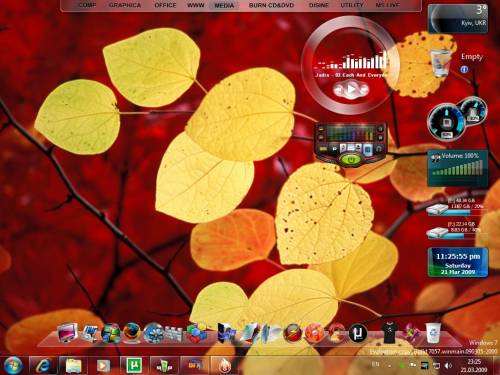Open Firefox from the dock
The height and width of the screenshot is (375, 500).
tap(132, 332)
